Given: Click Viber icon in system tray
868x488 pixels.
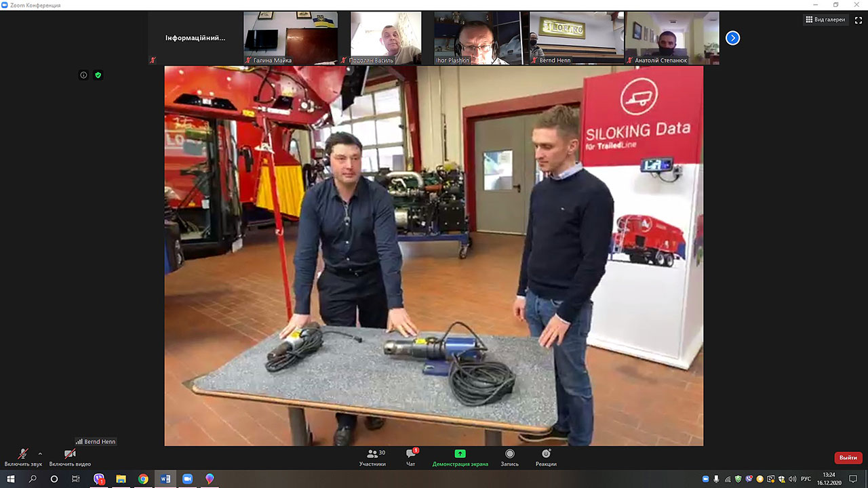Looking at the screenshot, I should point(749,479).
